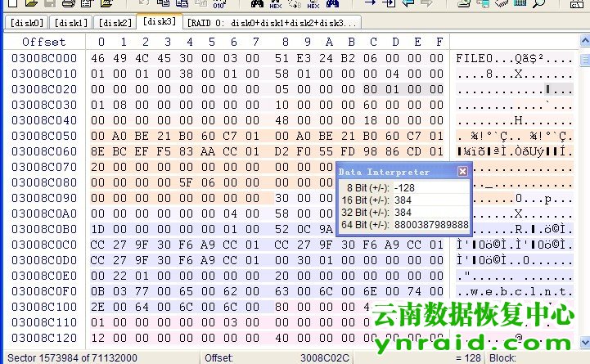Click the Offset column header
Image resolution: width=590 pixels, height=364 pixels.
[x=44, y=42]
